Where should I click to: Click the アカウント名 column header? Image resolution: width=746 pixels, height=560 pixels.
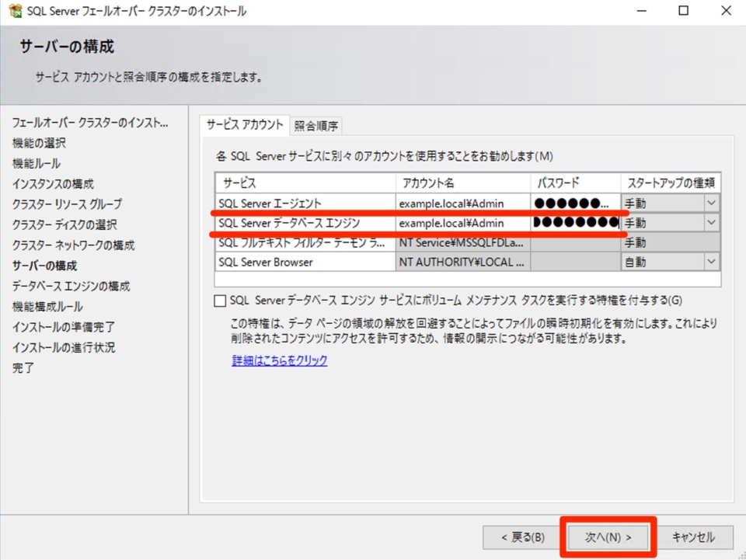point(463,183)
